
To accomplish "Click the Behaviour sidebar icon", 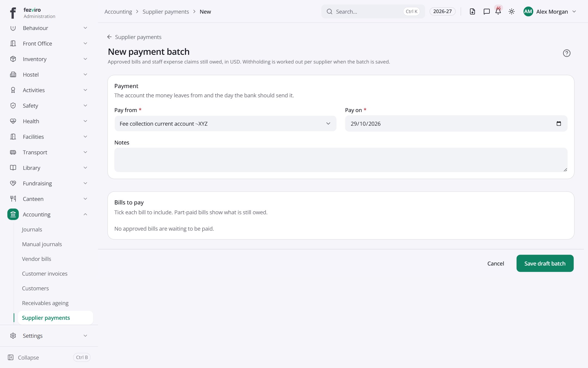I will [13, 28].
